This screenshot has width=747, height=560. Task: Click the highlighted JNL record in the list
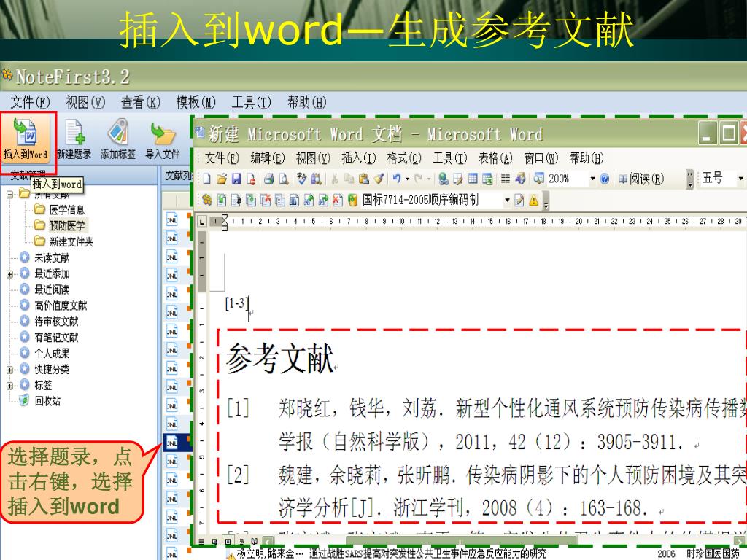177,443
